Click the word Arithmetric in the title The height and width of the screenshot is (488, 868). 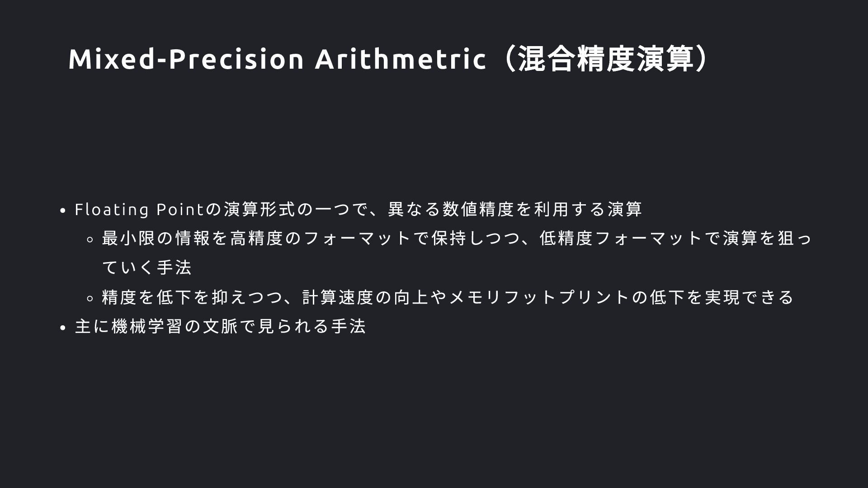tap(401, 59)
